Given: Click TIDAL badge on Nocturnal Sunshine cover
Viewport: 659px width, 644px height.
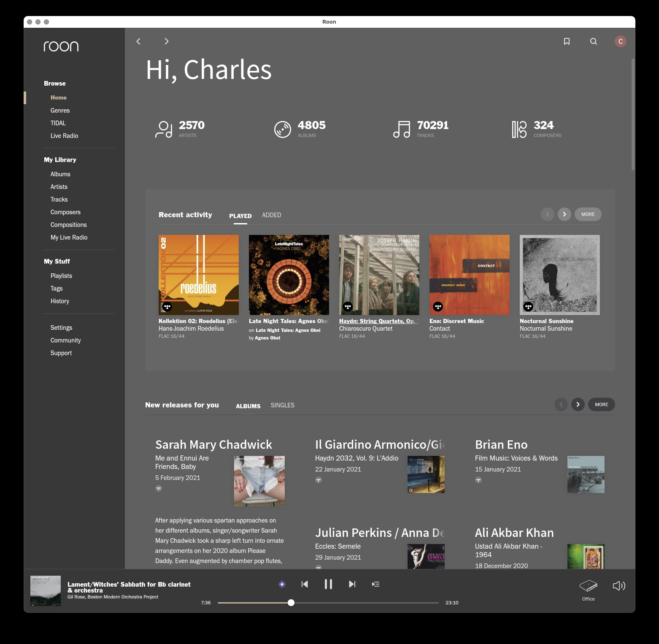Looking at the screenshot, I should click(529, 307).
